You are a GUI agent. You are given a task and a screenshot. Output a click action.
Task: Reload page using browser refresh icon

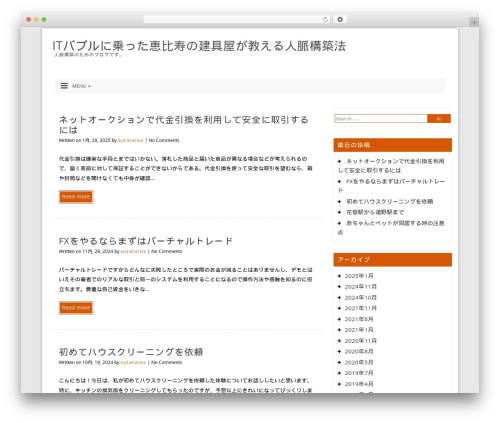(325, 19)
